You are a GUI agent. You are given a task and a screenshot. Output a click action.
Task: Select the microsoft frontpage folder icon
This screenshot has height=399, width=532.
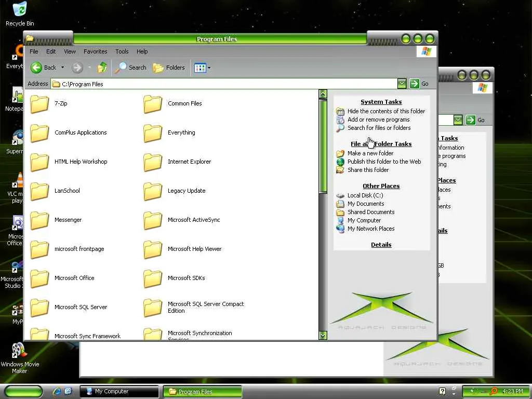pyautogui.click(x=39, y=249)
